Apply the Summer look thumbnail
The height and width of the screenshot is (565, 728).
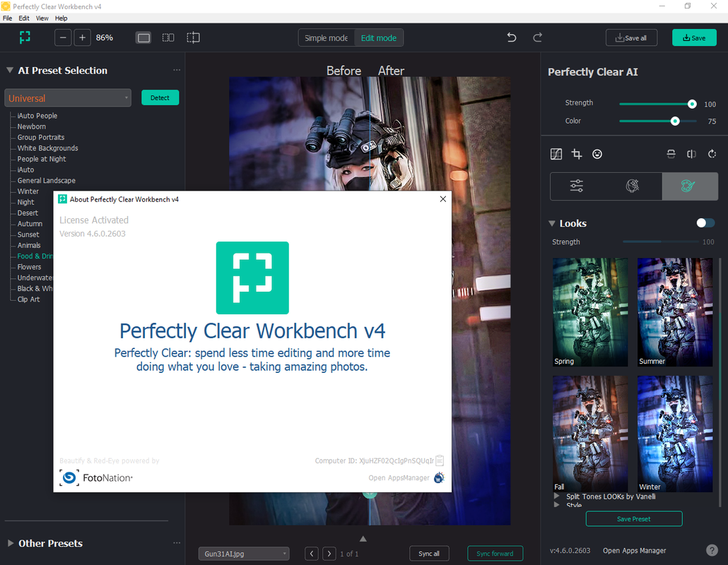[674, 312]
